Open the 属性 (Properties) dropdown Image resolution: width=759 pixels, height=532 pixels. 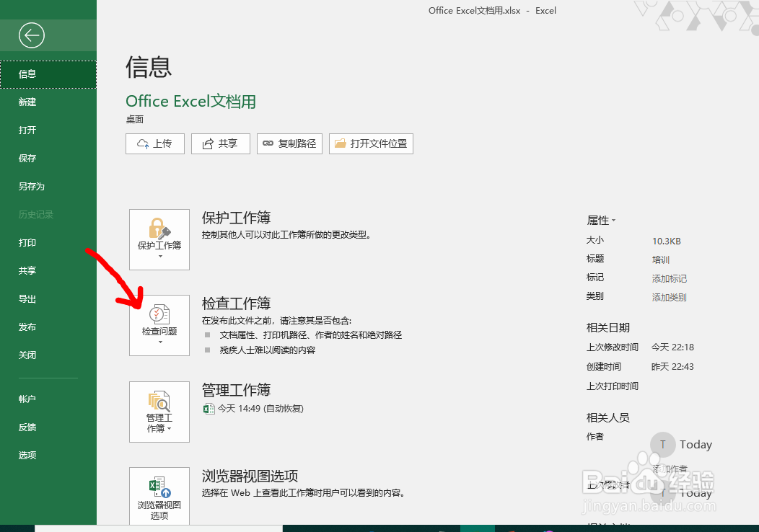[602, 221]
